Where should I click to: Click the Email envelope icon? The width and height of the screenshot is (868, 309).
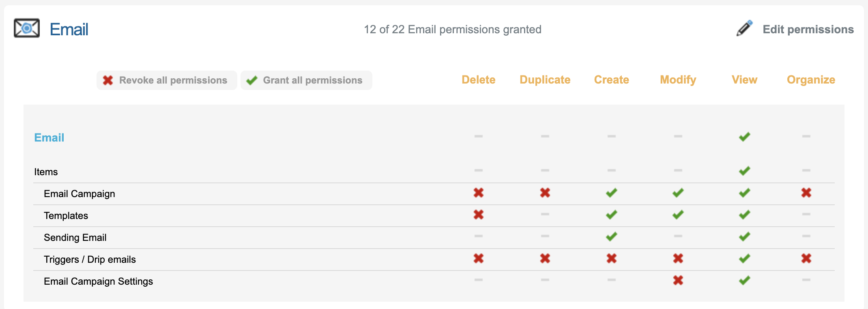27,28
